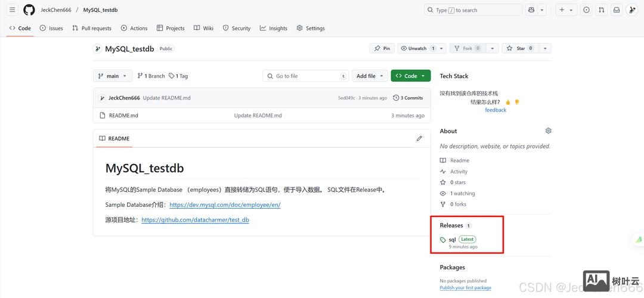
Task: Switch to the Settings tab
Action: [x=311, y=29]
